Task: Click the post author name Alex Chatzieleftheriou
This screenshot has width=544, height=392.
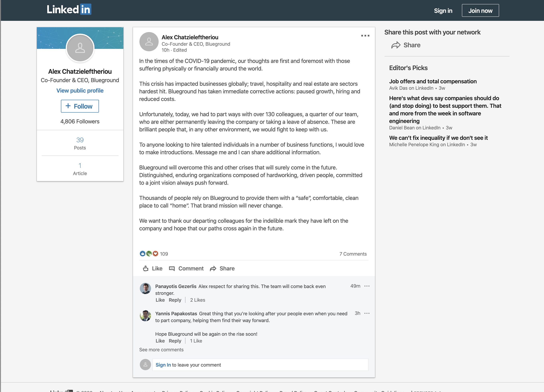Action: [190, 37]
